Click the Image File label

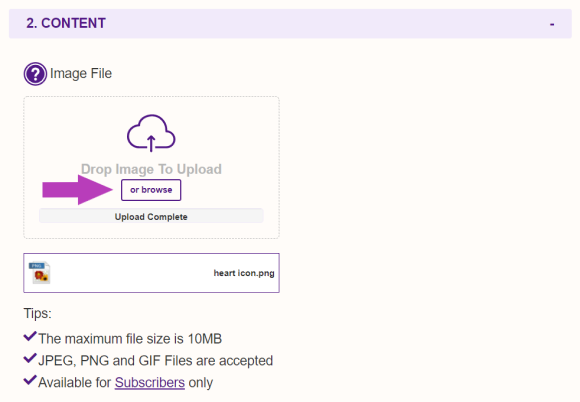coord(81,73)
